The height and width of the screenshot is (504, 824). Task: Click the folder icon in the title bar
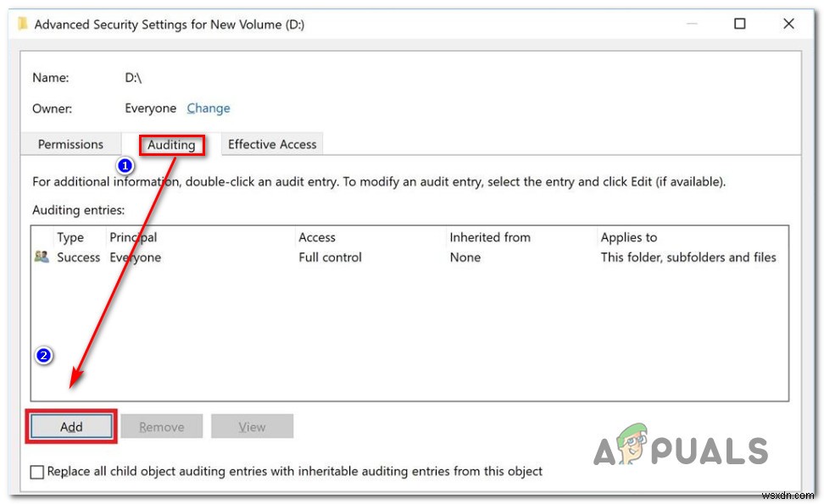[19, 25]
